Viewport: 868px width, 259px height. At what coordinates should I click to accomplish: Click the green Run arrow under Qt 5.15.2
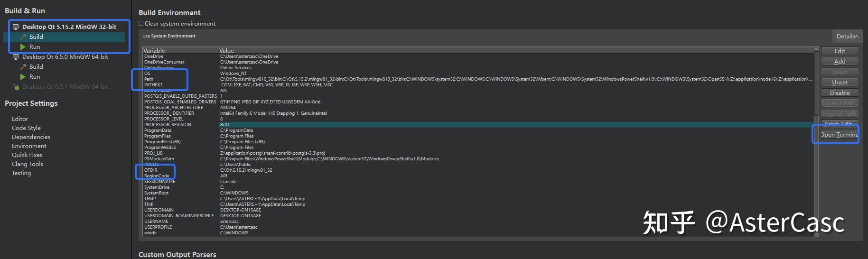[23, 47]
